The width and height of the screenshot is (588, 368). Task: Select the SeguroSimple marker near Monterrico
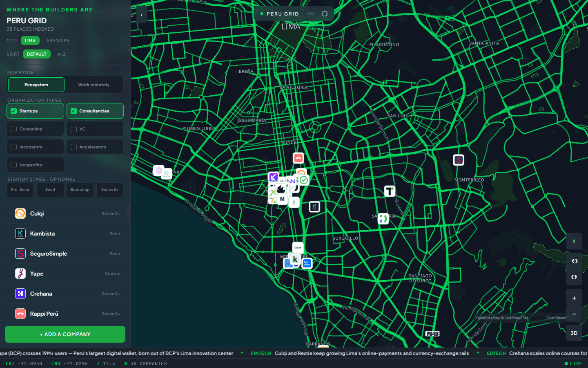point(459,160)
